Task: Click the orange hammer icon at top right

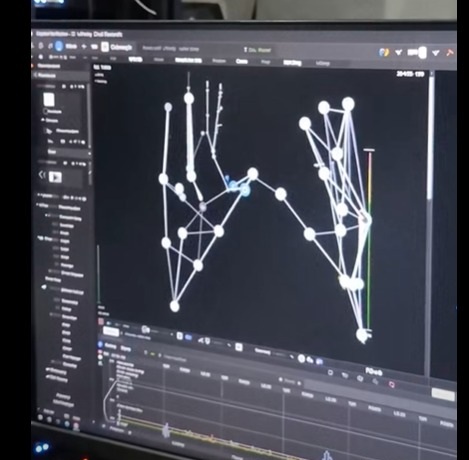Action: click(x=449, y=53)
